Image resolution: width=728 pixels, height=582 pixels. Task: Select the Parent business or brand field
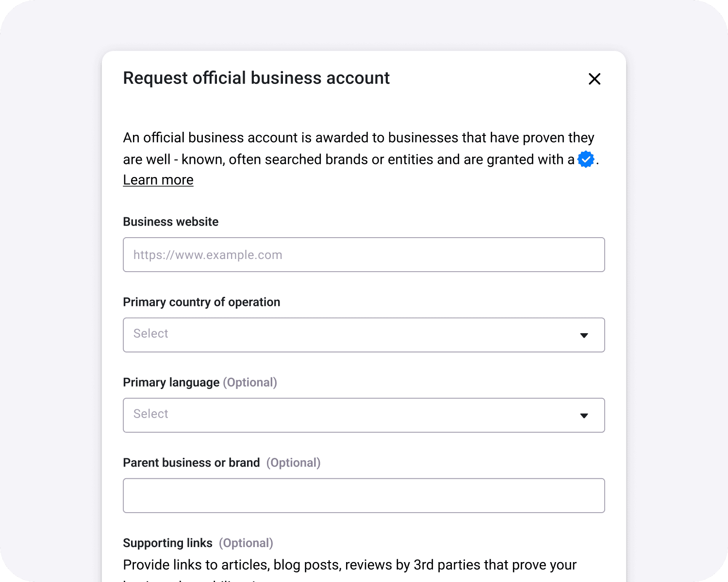364,495
